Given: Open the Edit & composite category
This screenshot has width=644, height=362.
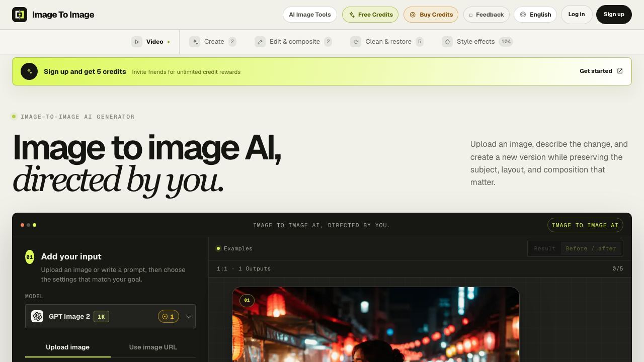Looking at the screenshot, I should [x=293, y=42].
